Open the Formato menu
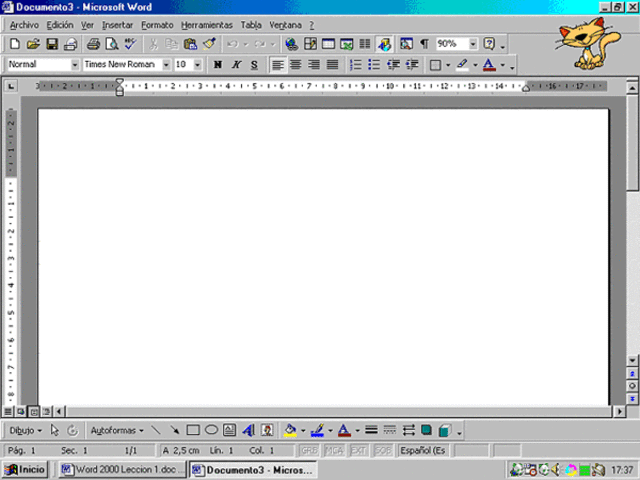Image resolution: width=640 pixels, height=480 pixels. click(157, 25)
